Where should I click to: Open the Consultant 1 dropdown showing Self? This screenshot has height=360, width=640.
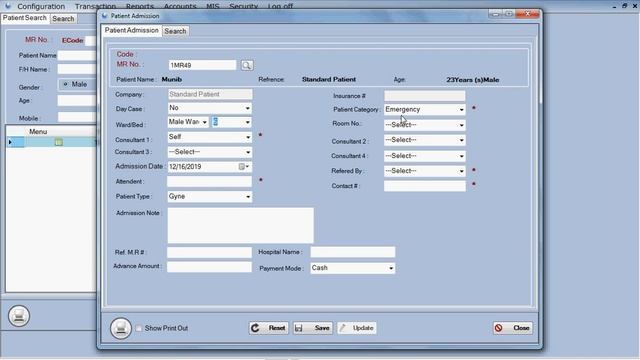point(248,137)
